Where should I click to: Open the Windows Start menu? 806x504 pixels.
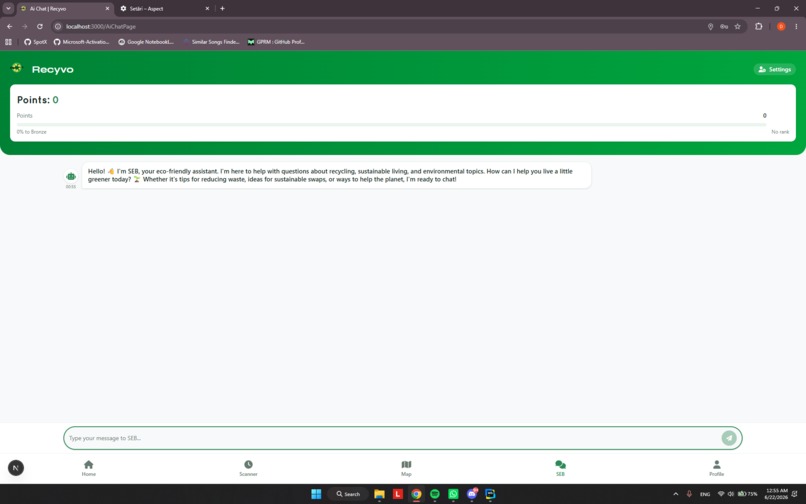coord(316,494)
